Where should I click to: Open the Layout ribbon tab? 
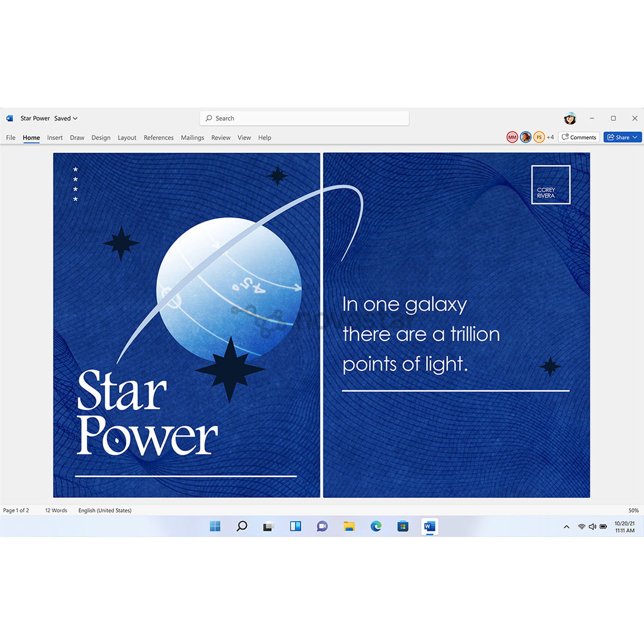pos(127,138)
